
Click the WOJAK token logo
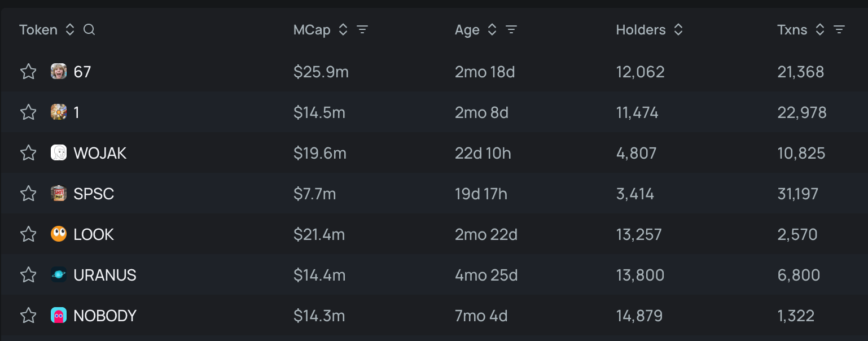59,153
